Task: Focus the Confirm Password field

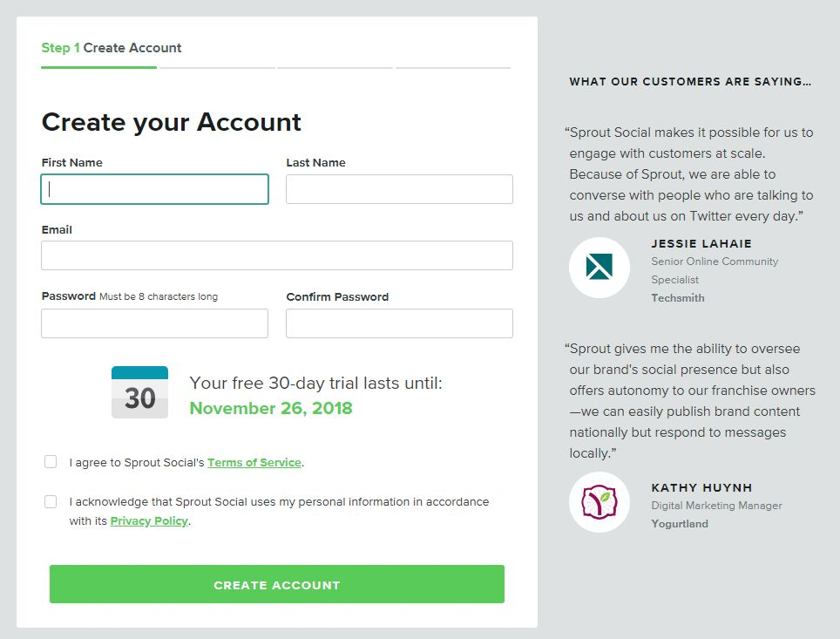Action: click(399, 323)
